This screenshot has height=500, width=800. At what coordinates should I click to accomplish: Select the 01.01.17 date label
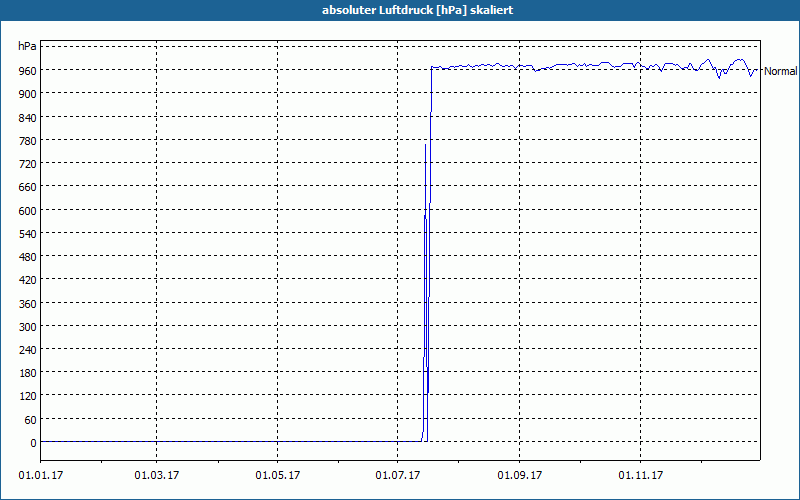41,476
